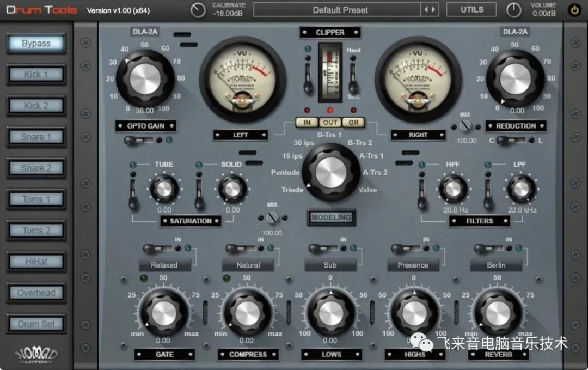The width and height of the screenshot is (588, 370).
Task: Click the Highs knob
Action: 414,313
